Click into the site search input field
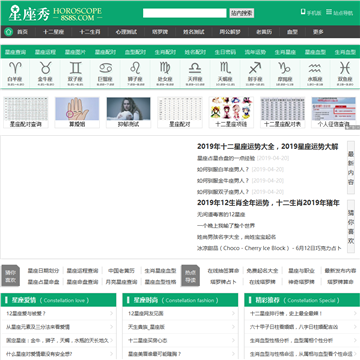Image resolution: width=360 pixels, height=360 pixels. [185, 13]
